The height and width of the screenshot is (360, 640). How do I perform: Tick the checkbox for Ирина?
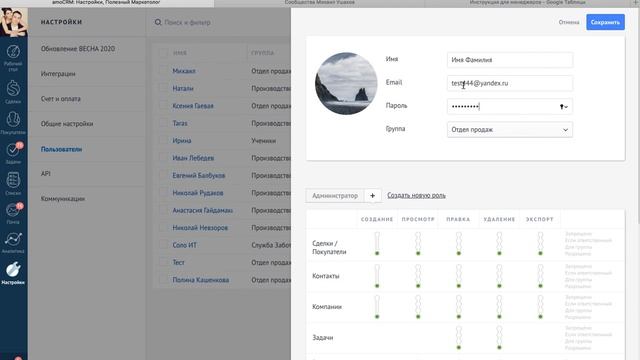pyautogui.click(x=163, y=140)
